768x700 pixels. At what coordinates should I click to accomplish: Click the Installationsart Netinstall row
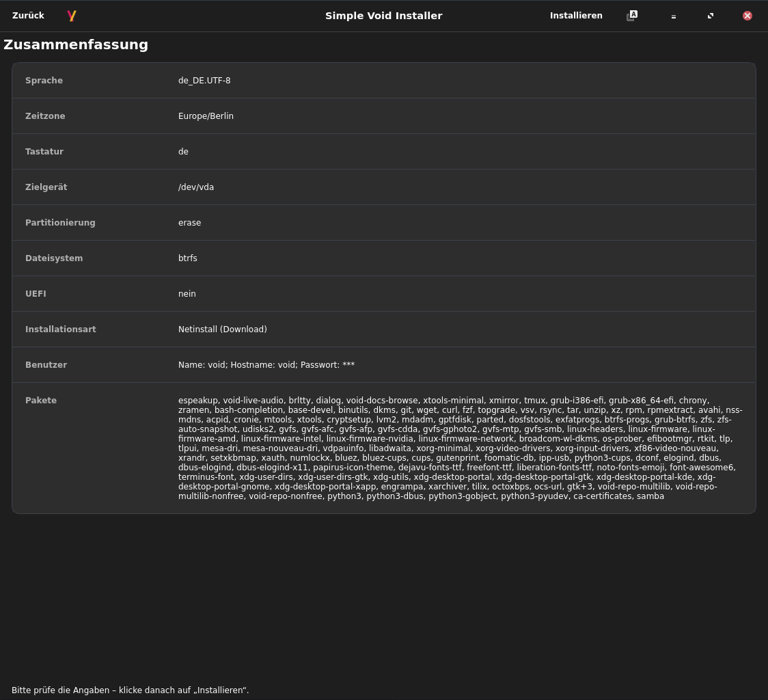tap(383, 329)
